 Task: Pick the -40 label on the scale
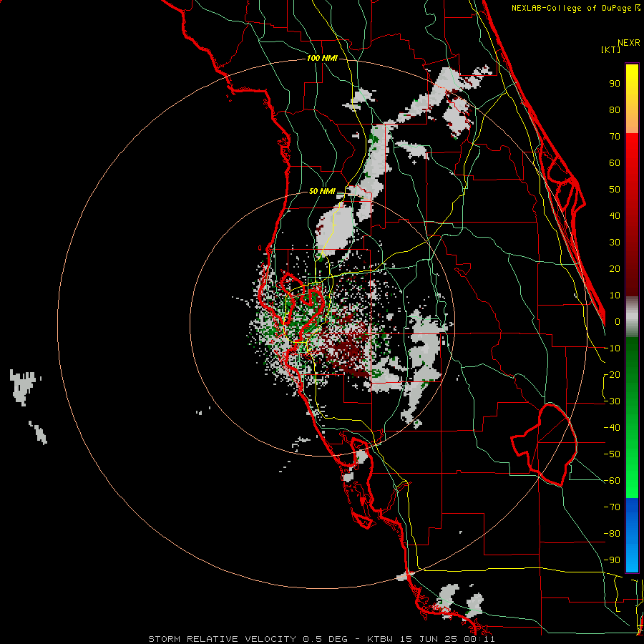pos(612,428)
